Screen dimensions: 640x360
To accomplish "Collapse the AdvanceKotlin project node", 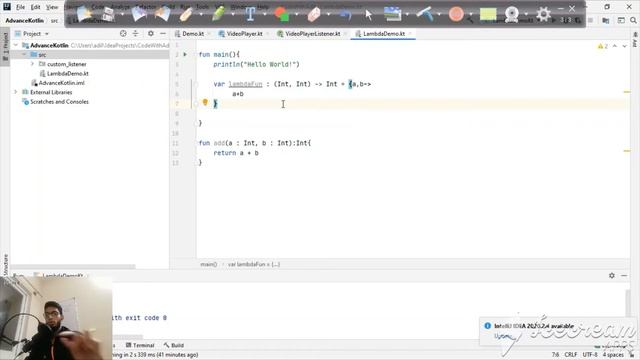I will (16, 45).
